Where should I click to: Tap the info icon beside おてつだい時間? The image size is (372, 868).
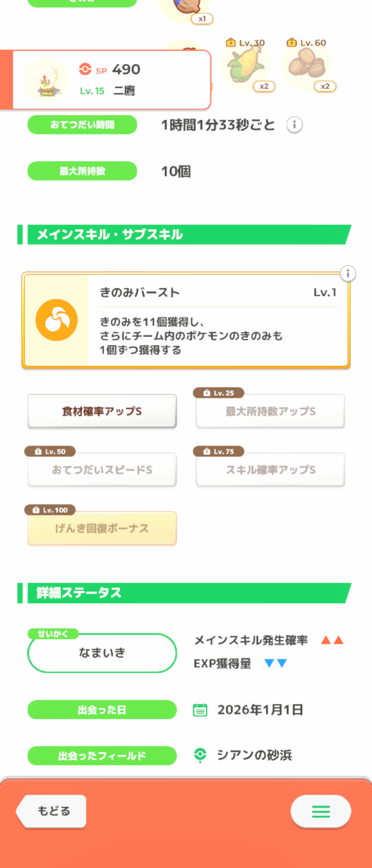coord(294,125)
